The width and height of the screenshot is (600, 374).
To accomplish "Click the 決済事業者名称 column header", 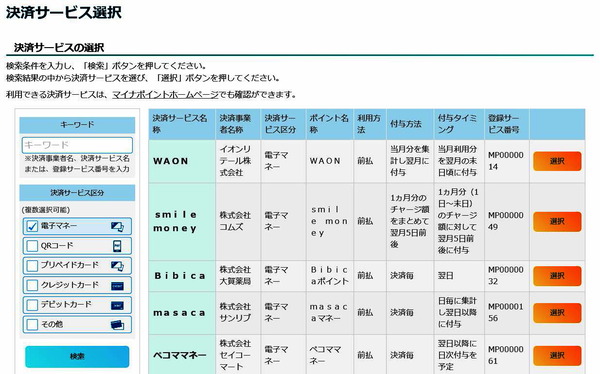I will coord(238,124).
